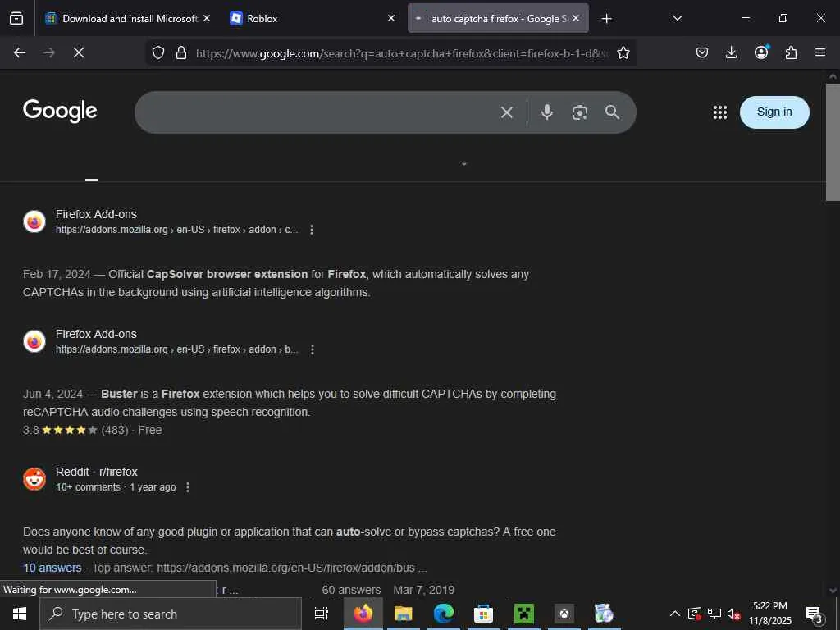The image size is (840, 630).
Task: Show hidden system tray icons
Action: coord(675,614)
